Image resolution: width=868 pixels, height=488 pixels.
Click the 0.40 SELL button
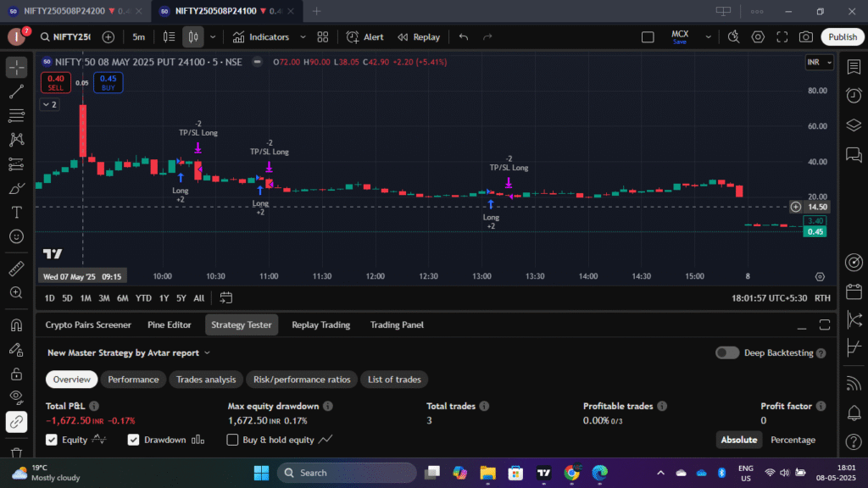(x=55, y=82)
